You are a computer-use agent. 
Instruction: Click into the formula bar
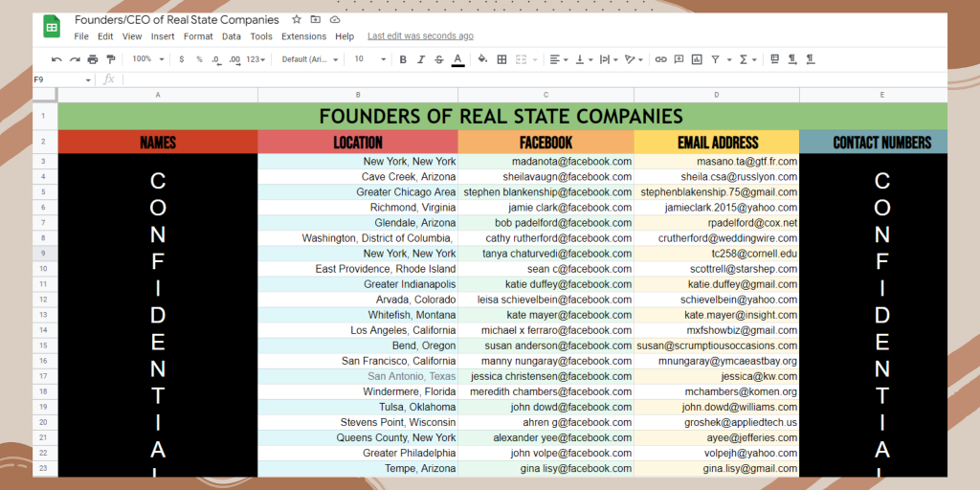coord(534,79)
